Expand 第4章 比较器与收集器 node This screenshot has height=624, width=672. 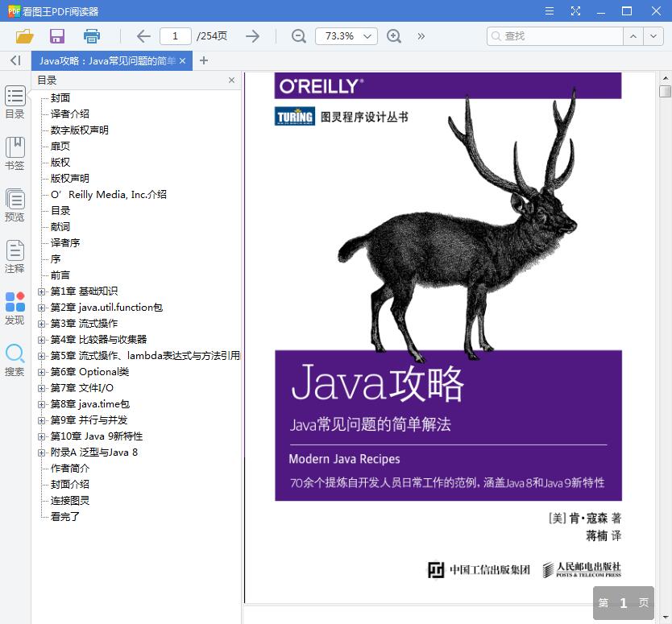[41, 340]
